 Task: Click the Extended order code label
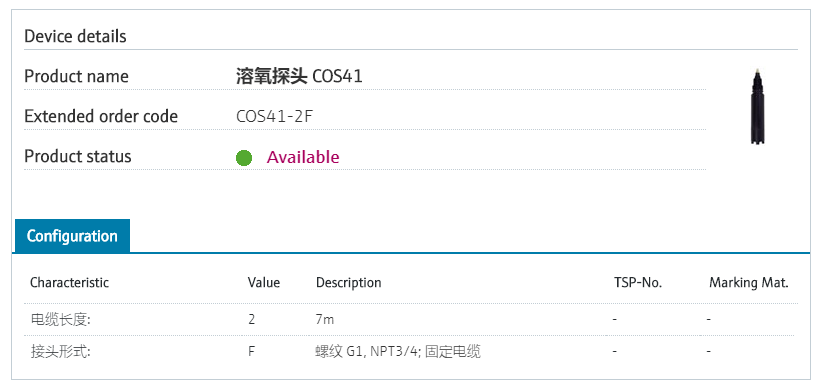coord(101,116)
